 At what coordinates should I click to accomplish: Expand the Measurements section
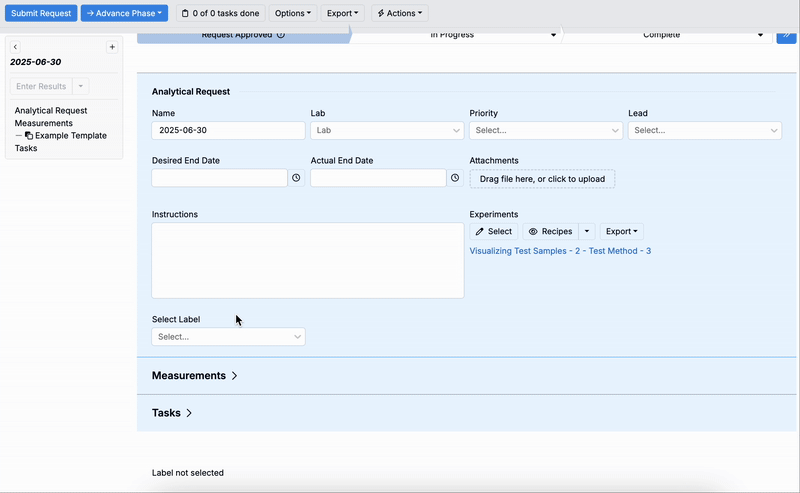click(x=195, y=376)
